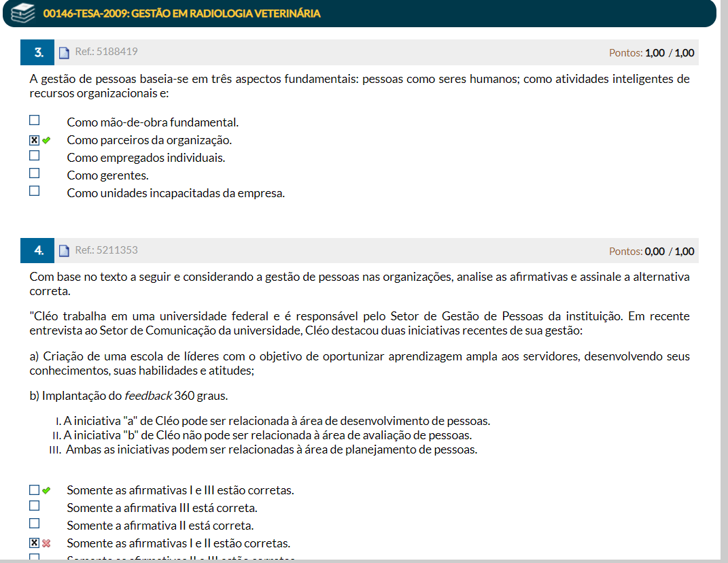
Task: Select the 'Como gerentes' checkbox
Action: click(x=35, y=173)
